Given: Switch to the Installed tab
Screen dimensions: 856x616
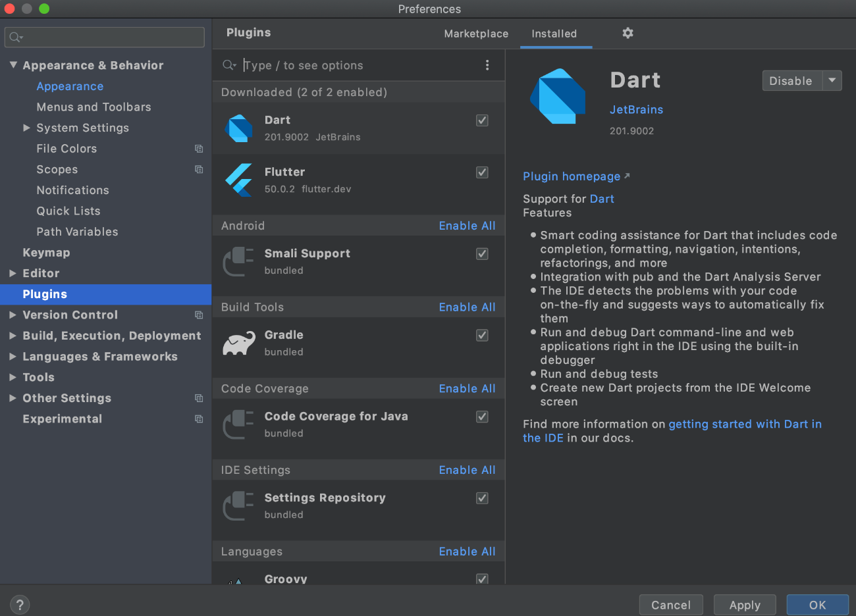Looking at the screenshot, I should point(554,34).
